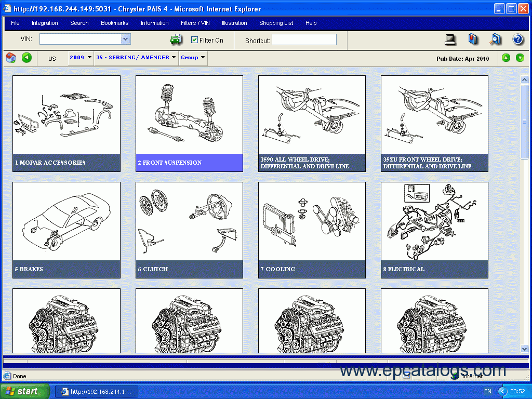Open the Illustration menu
Viewport: 532px width, 399px height.
click(234, 23)
